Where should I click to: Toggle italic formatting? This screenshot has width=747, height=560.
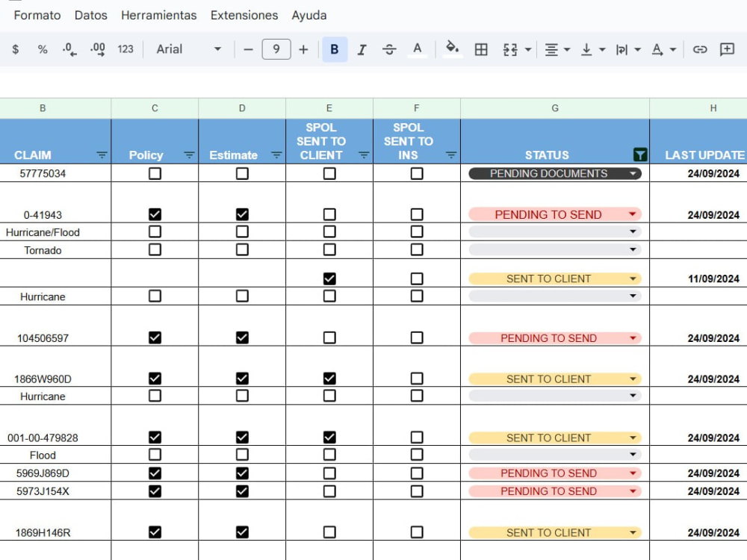tap(362, 49)
